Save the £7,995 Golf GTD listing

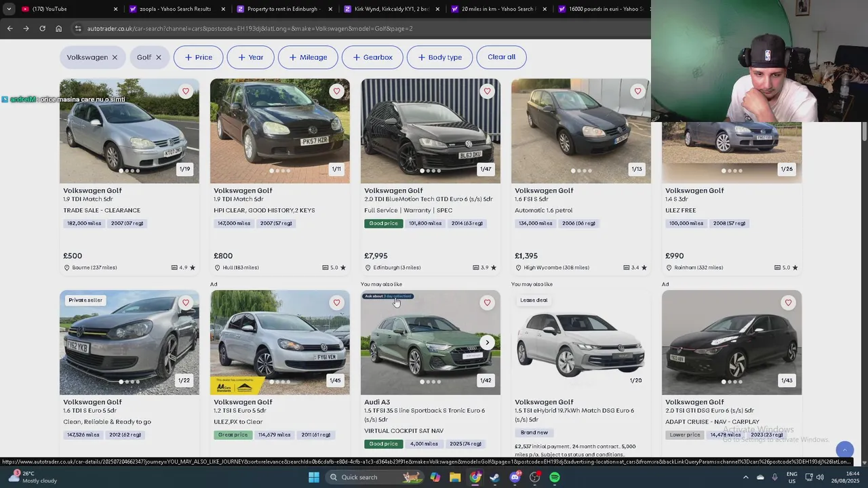pos(487,91)
